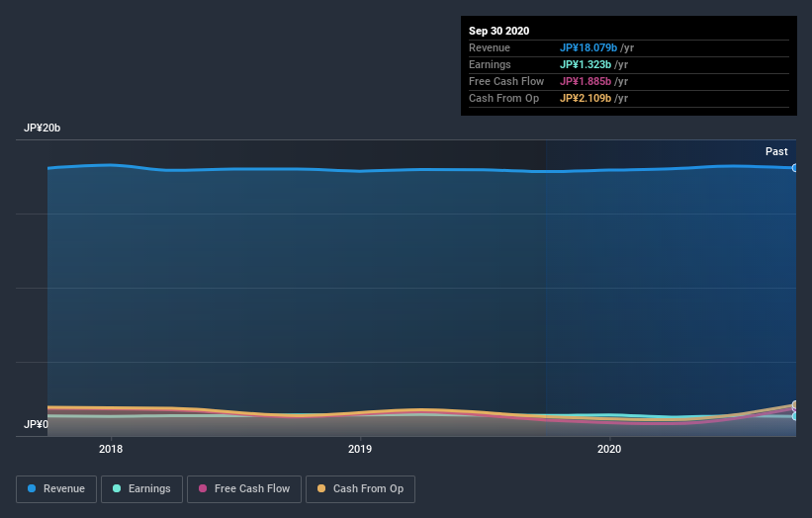Click the Revenue line end data point
Image resolution: width=812 pixels, height=518 pixels.
click(795, 168)
